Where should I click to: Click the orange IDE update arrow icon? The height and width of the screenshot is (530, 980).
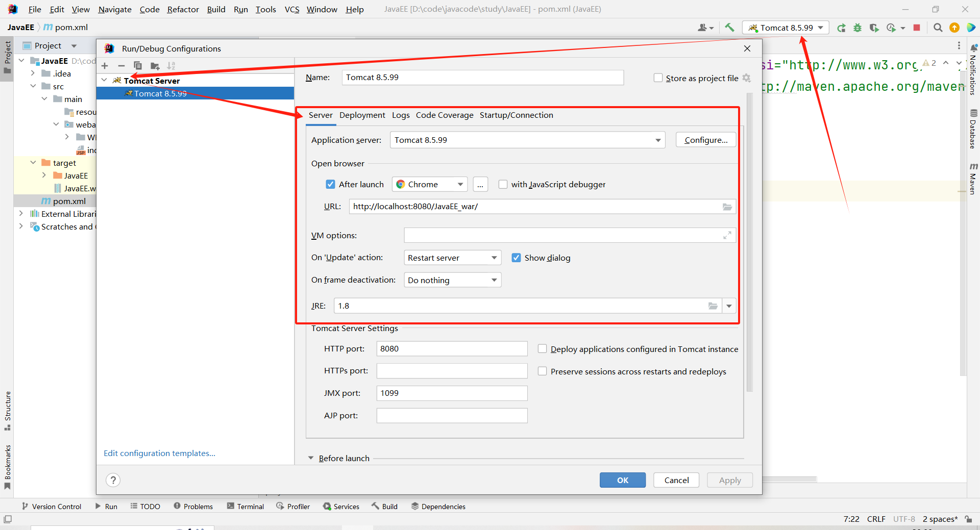click(954, 28)
